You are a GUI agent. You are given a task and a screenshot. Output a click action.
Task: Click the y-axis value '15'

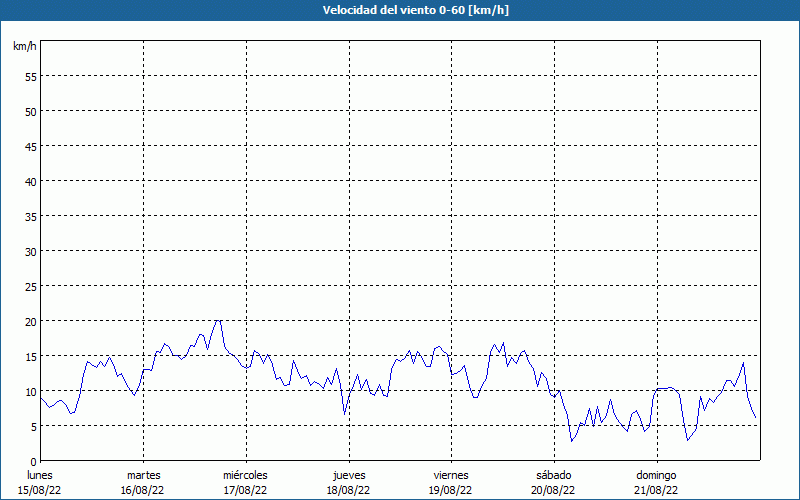click(x=31, y=357)
